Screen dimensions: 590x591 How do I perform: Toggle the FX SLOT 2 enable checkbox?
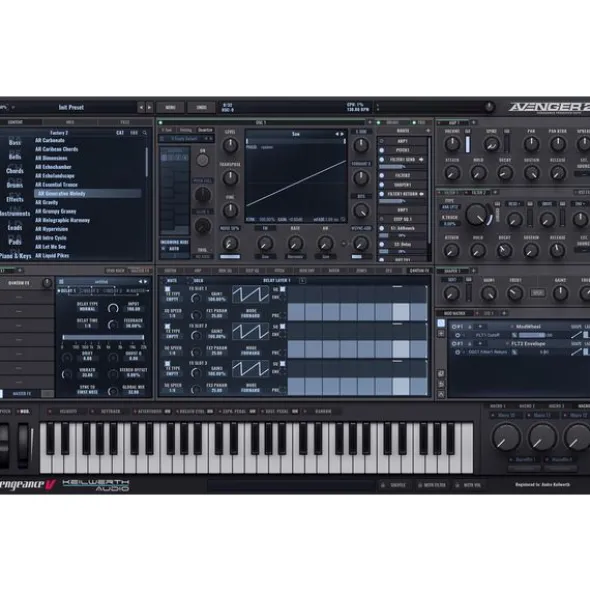[x=167, y=326]
